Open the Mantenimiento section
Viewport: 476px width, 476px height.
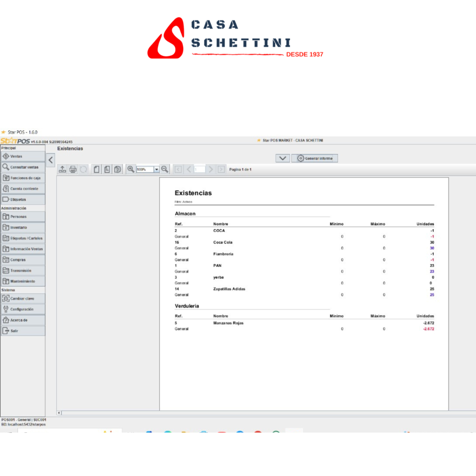(23, 281)
